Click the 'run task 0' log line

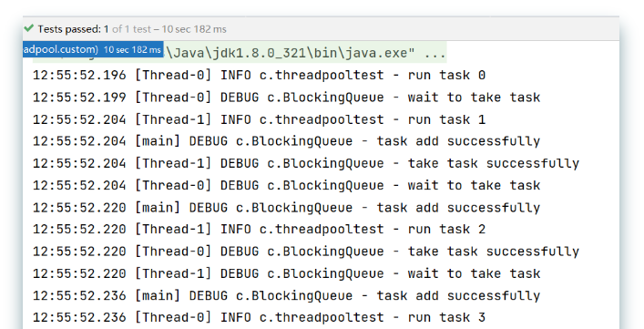tap(260, 75)
